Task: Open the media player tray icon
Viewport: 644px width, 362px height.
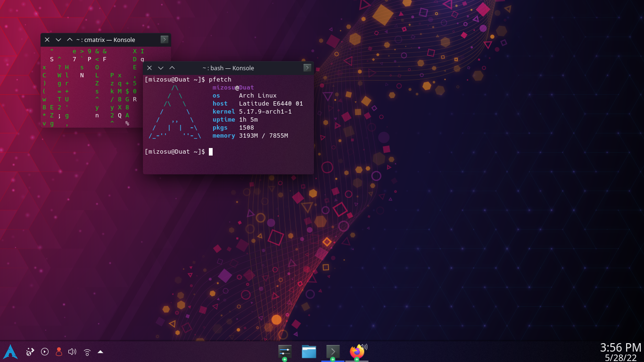Action: (45, 352)
